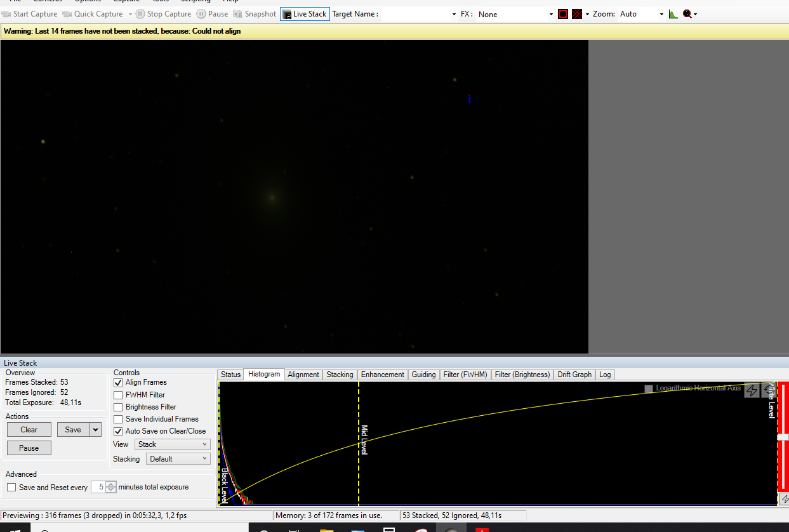Open the Filter (Brightness) tab
The height and width of the screenshot is (532, 789).
(x=522, y=375)
